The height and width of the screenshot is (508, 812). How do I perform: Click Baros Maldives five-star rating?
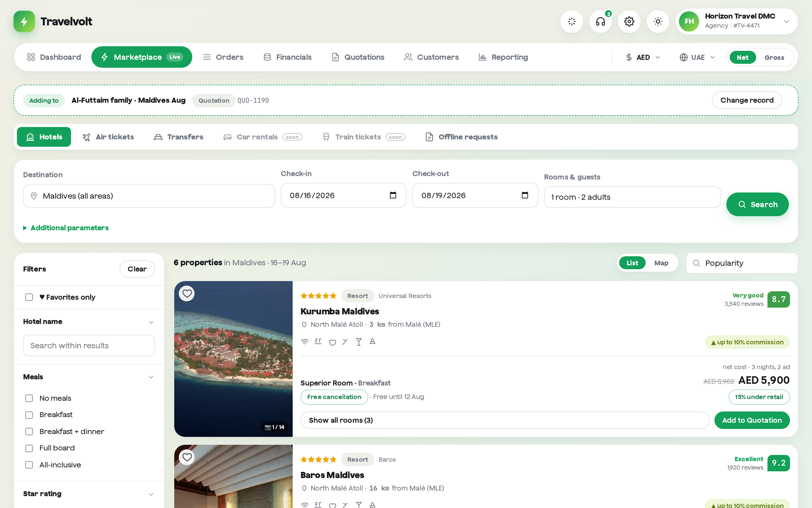[318, 459]
